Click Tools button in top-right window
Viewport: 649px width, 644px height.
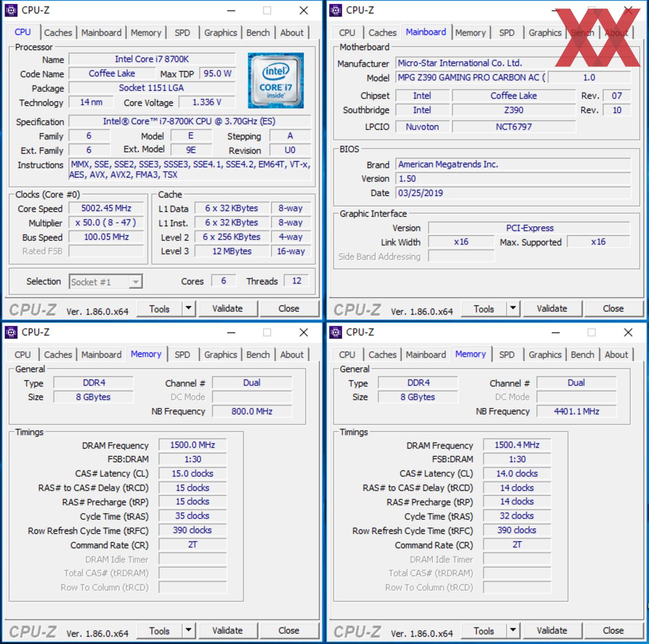coord(484,309)
